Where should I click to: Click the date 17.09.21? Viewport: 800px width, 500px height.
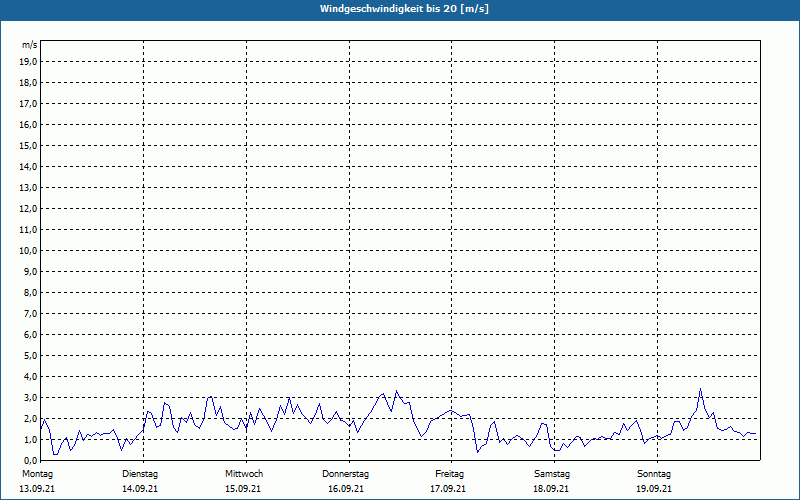pos(448,489)
